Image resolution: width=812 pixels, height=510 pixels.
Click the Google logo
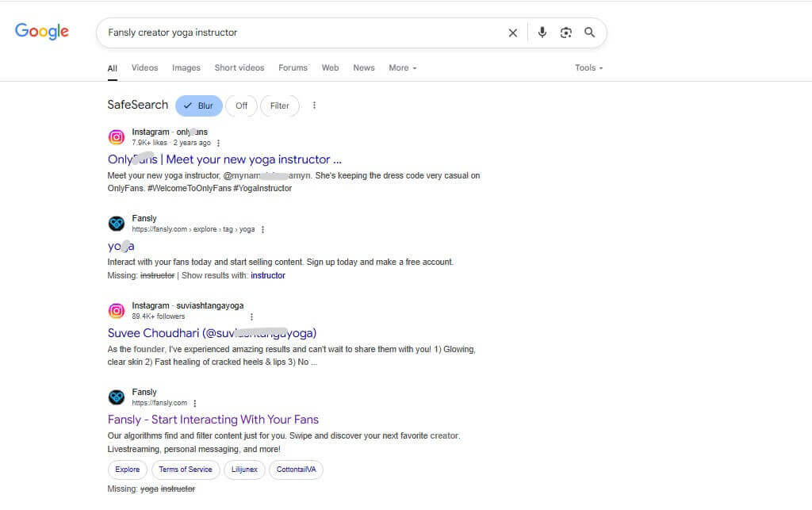[x=41, y=32]
